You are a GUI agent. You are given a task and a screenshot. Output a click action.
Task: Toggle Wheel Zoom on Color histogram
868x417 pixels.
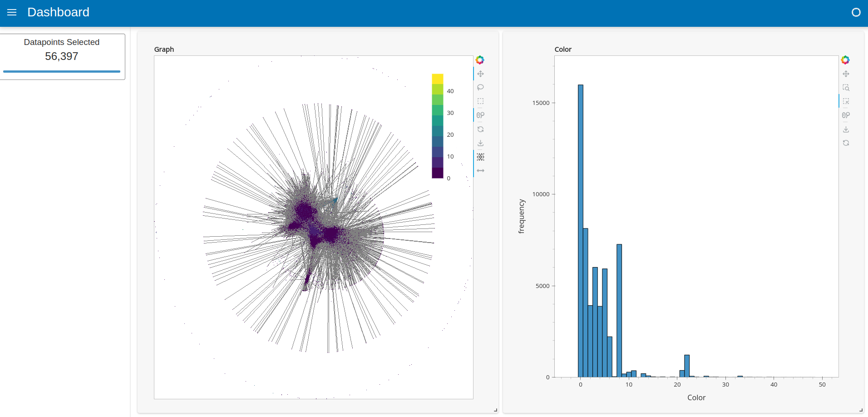[x=846, y=115]
